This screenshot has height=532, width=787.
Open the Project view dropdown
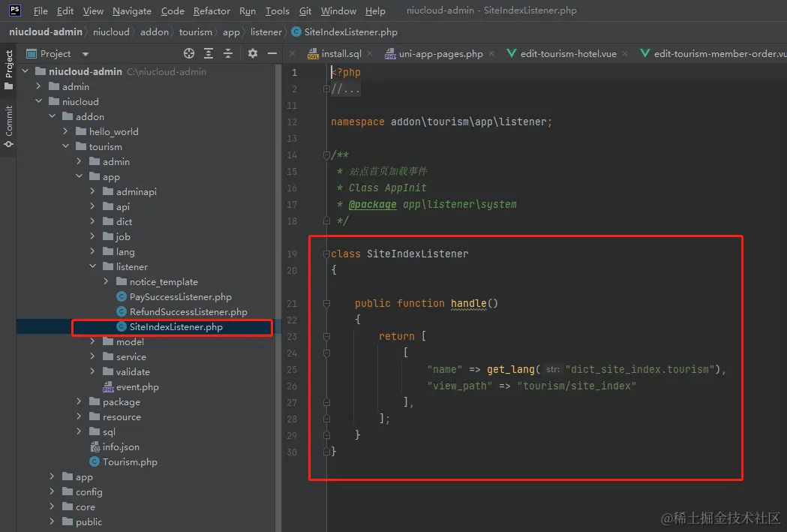[x=86, y=54]
